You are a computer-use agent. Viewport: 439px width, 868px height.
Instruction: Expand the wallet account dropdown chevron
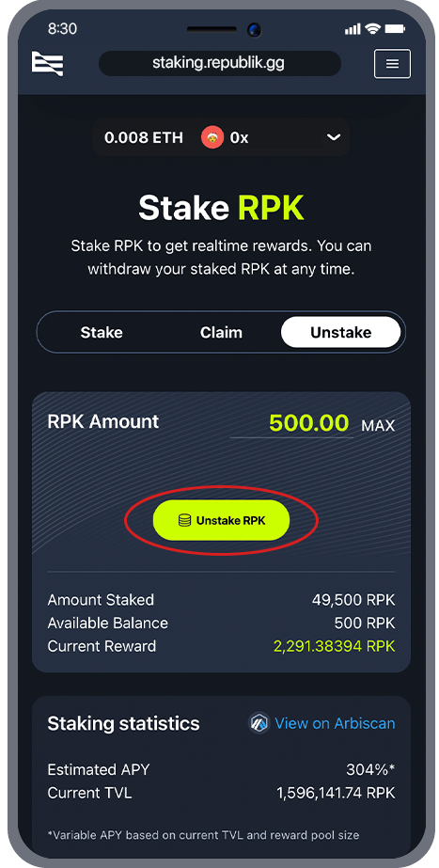coord(334,137)
